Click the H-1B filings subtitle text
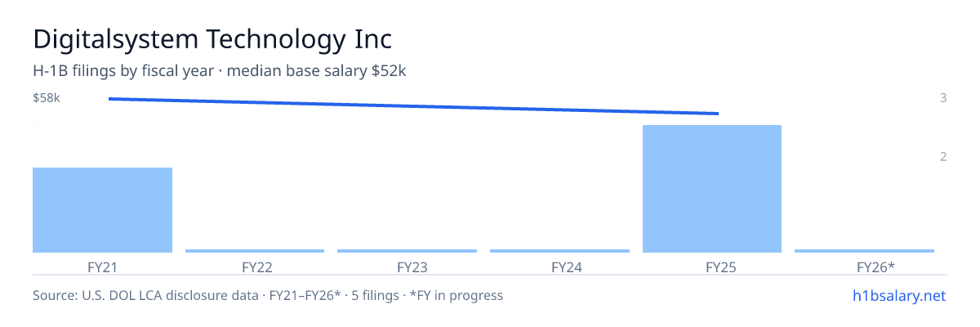 [x=220, y=71]
